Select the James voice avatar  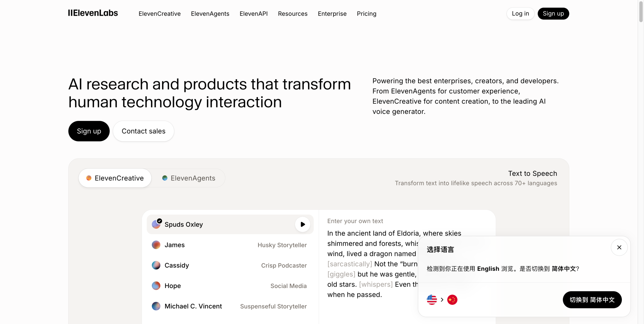(156, 245)
